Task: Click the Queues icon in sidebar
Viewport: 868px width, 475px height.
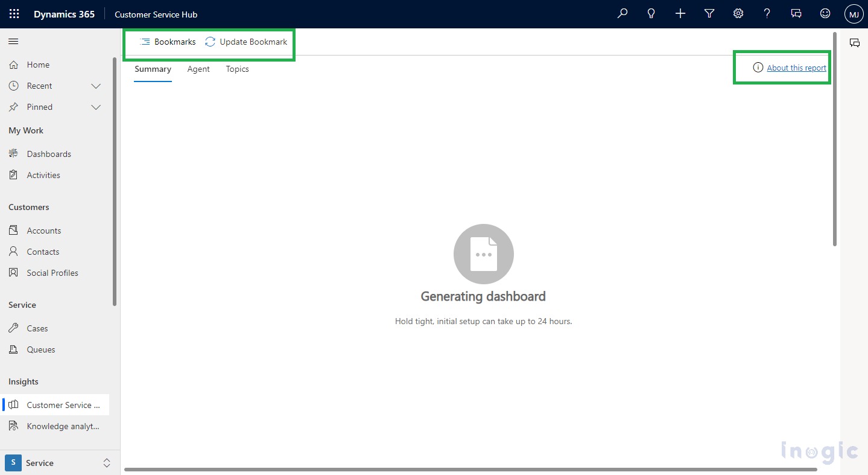Action: (x=13, y=349)
